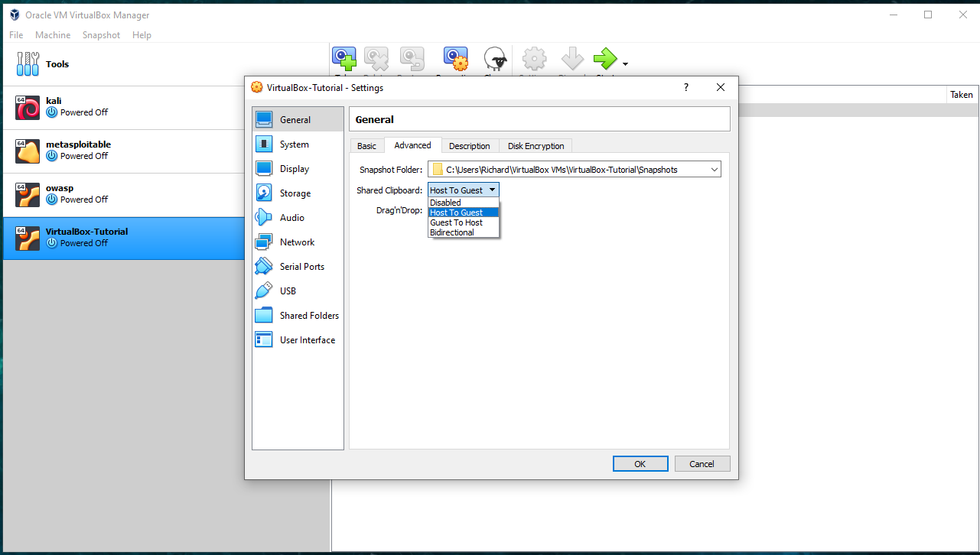Open the Machine menu
The width and height of the screenshot is (980, 555).
click(x=53, y=35)
